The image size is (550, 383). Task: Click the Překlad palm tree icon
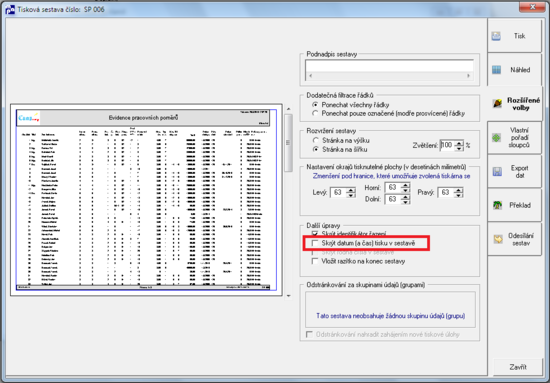[x=497, y=205]
